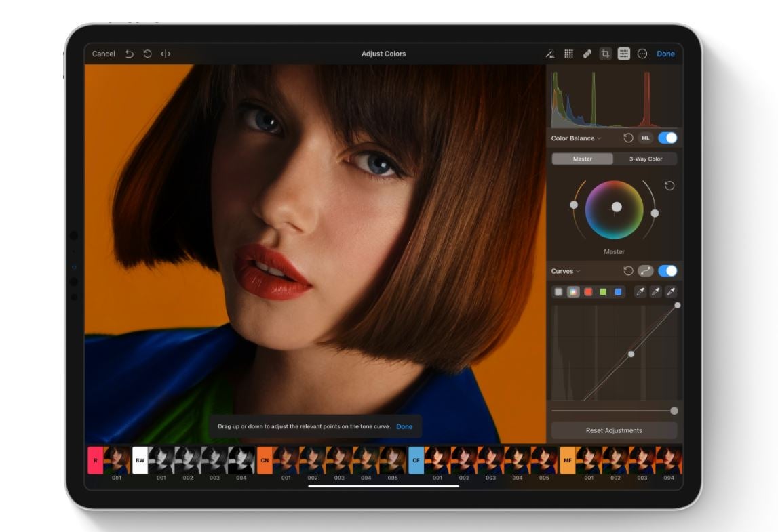Open the presets grid icon
The width and height of the screenshot is (778, 532).
click(x=568, y=54)
